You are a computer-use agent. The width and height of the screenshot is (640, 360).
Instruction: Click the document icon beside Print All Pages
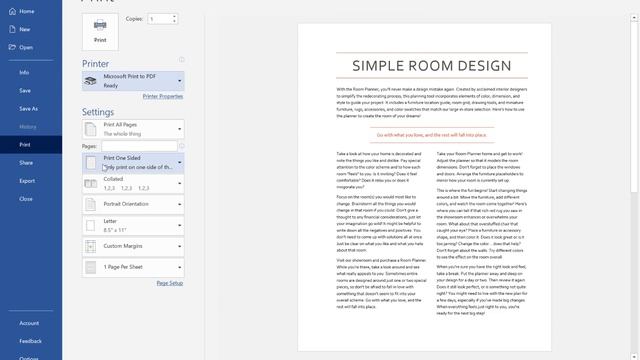pyautogui.click(x=90, y=129)
